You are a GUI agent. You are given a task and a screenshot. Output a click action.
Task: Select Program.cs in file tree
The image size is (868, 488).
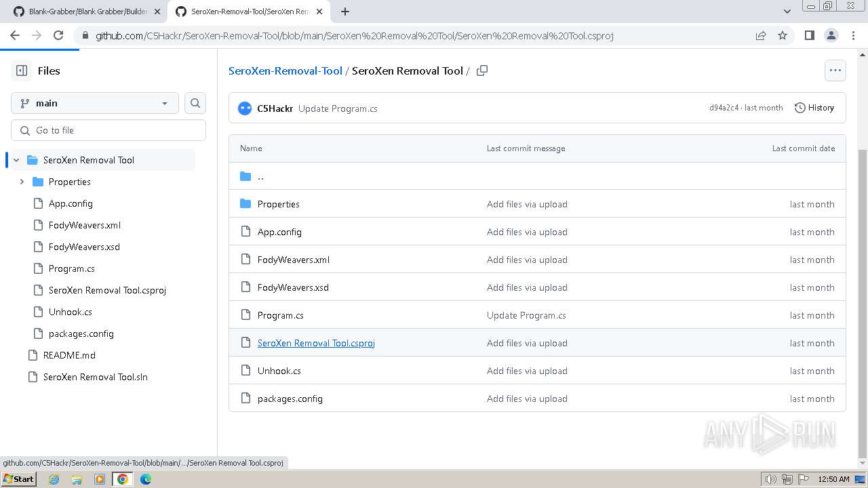pos(72,268)
